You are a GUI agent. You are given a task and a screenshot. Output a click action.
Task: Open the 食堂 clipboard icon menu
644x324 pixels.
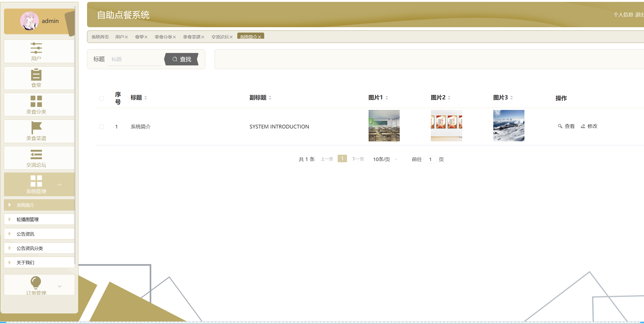click(x=36, y=74)
